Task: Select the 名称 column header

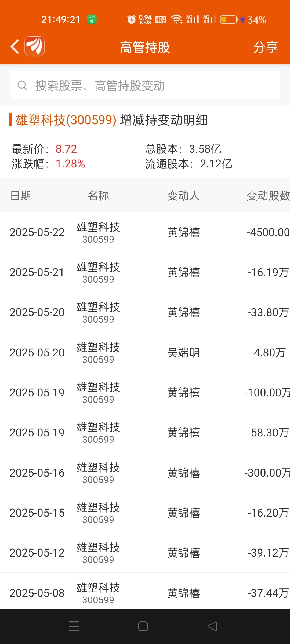Action: [98, 196]
